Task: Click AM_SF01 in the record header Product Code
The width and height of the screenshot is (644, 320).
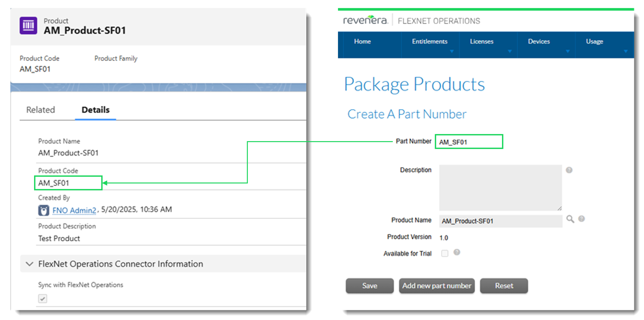Action: (x=35, y=69)
